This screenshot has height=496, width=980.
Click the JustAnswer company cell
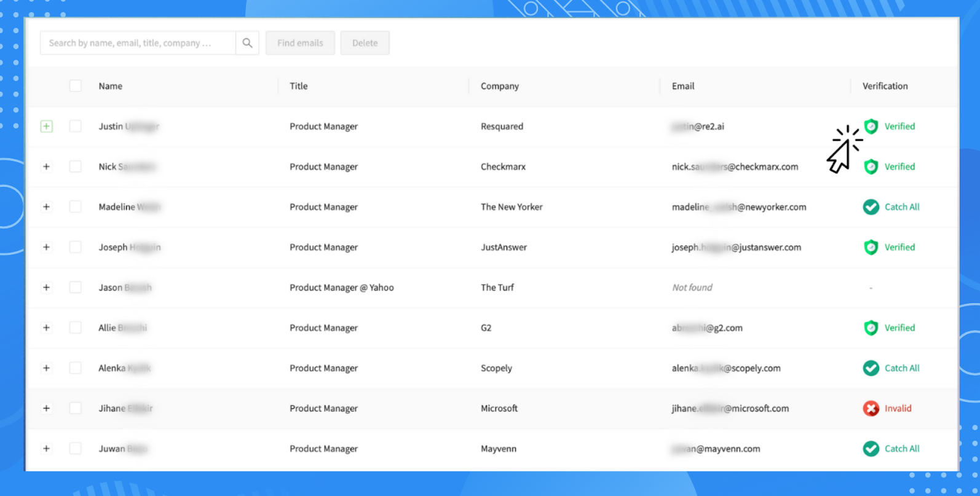(x=504, y=247)
